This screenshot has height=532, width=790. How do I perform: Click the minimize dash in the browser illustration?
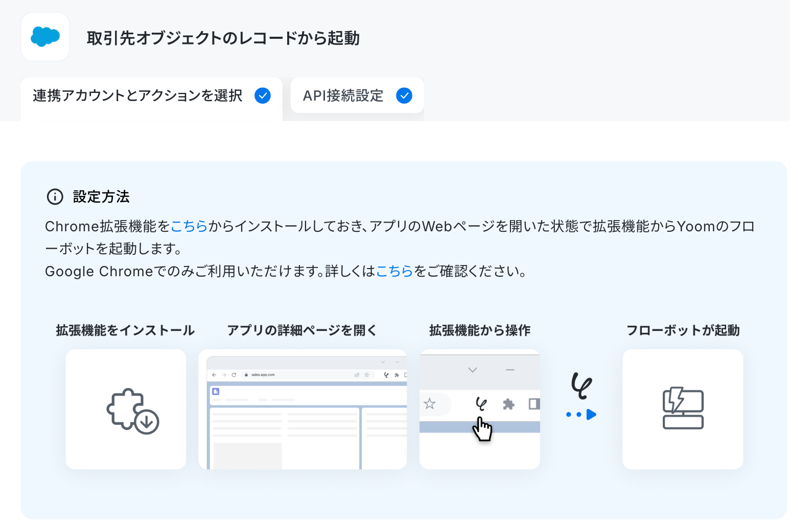coord(510,370)
